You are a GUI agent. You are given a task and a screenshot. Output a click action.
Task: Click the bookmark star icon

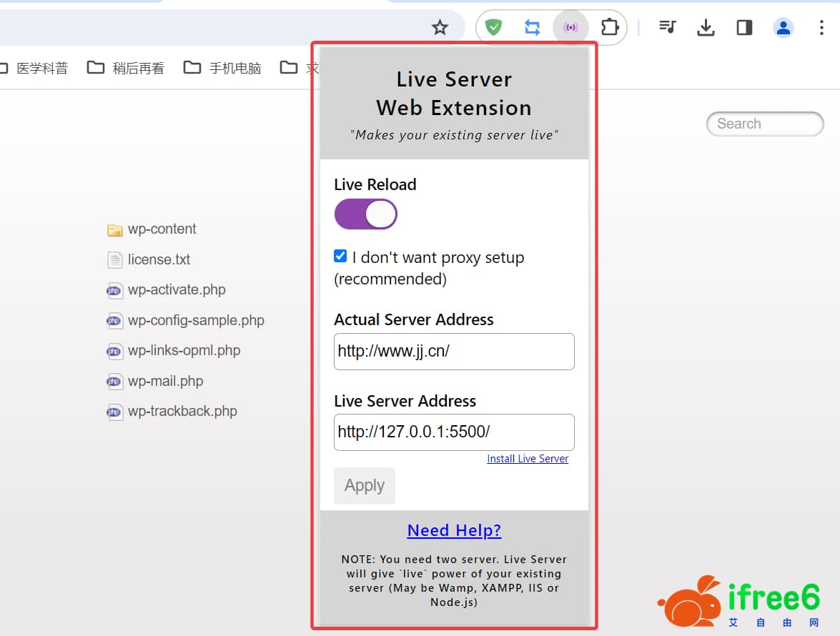pyautogui.click(x=440, y=27)
